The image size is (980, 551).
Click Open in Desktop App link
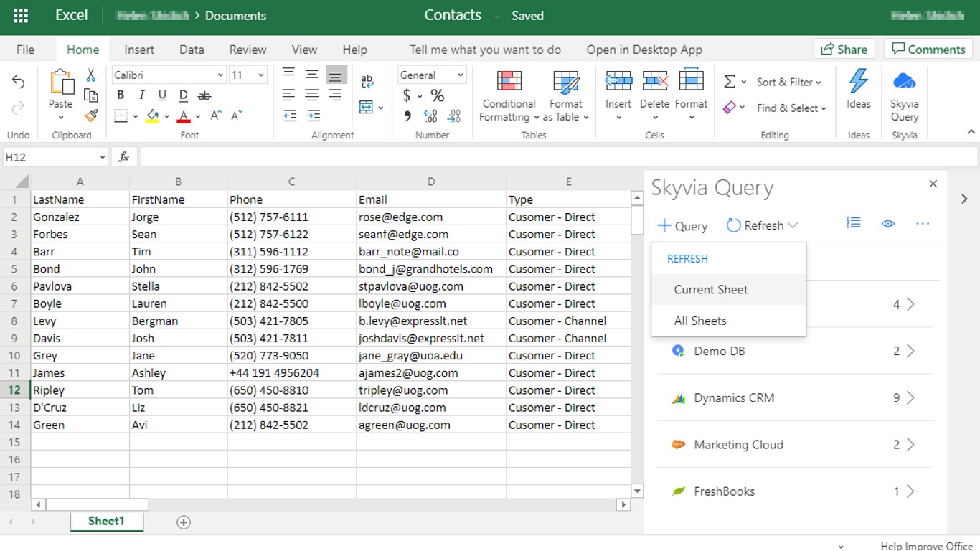coord(644,50)
